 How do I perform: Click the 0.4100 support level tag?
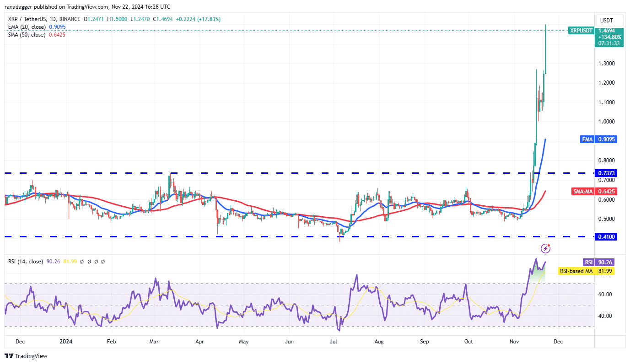tap(606, 236)
